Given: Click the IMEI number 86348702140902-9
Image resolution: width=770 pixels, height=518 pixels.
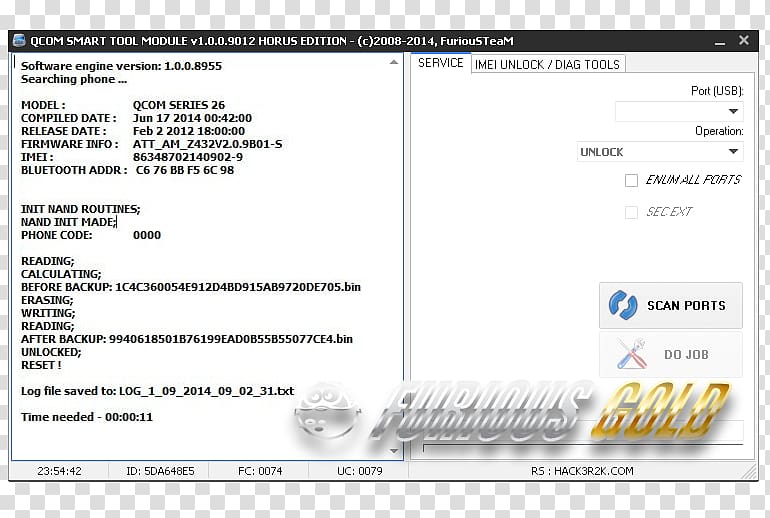Looking at the screenshot, I should (x=188, y=157).
